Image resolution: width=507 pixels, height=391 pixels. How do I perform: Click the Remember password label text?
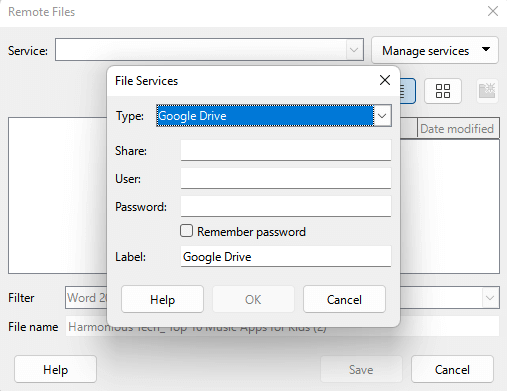(251, 232)
